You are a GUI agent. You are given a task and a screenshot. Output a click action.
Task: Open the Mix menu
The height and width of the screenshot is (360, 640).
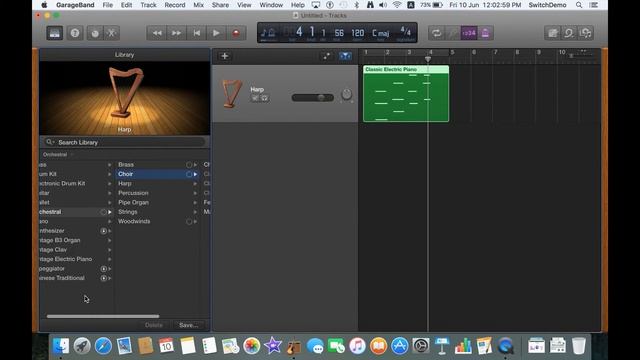tap(198, 5)
